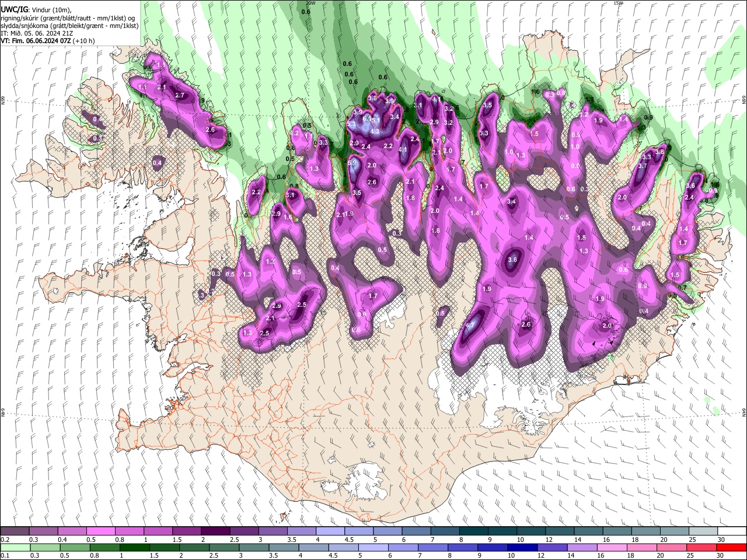Pick the bright red rain swatch at 30
747x560 pixels.
coord(732,548)
